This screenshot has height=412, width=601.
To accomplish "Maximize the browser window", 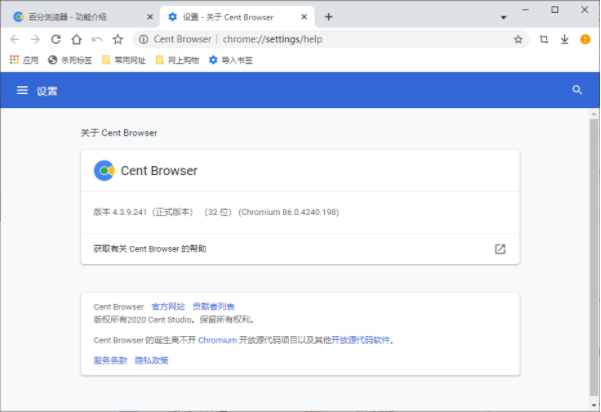I will click(555, 10).
